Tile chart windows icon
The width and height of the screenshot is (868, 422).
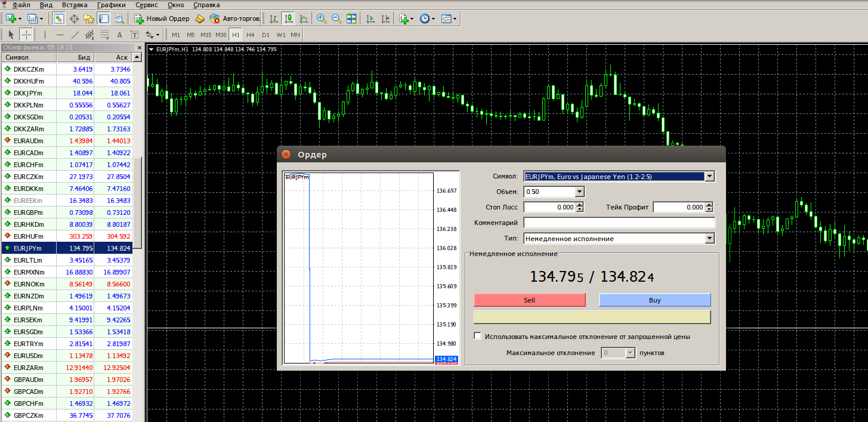pyautogui.click(x=351, y=19)
